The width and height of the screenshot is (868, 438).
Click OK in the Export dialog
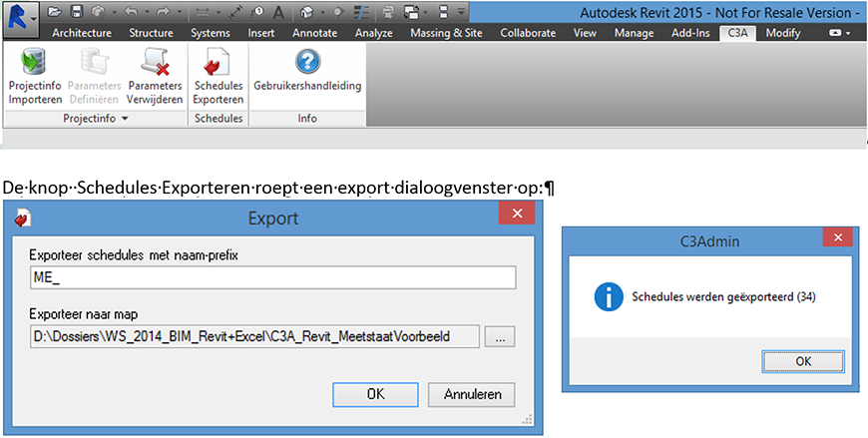(x=375, y=395)
